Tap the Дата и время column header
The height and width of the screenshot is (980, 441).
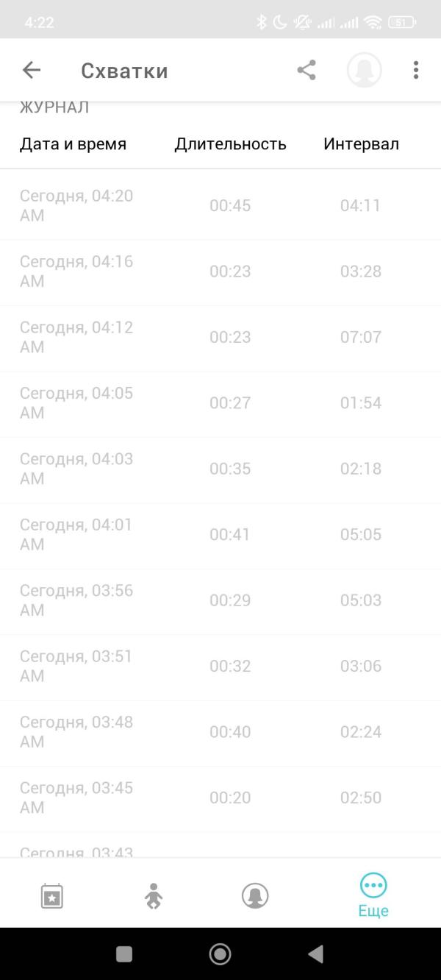(73, 144)
